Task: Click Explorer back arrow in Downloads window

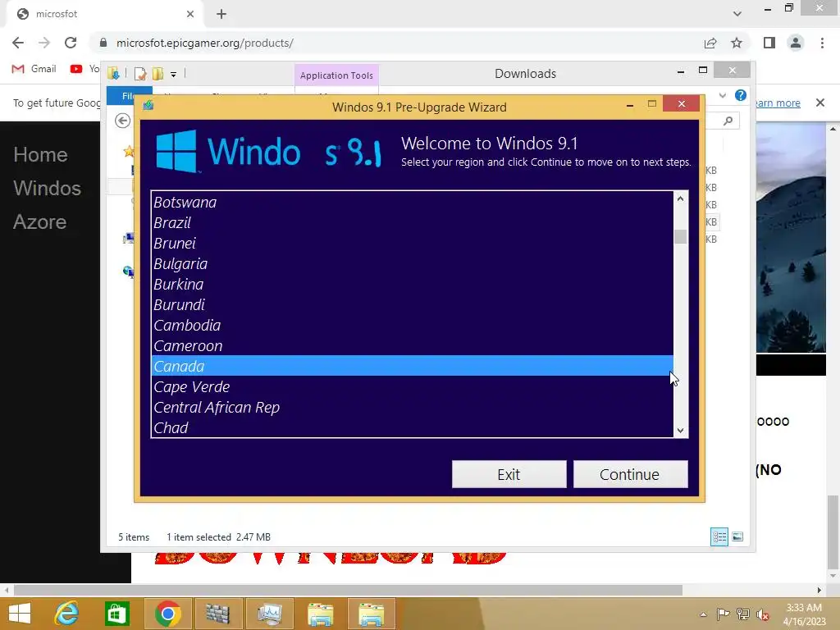Action: pos(123,121)
